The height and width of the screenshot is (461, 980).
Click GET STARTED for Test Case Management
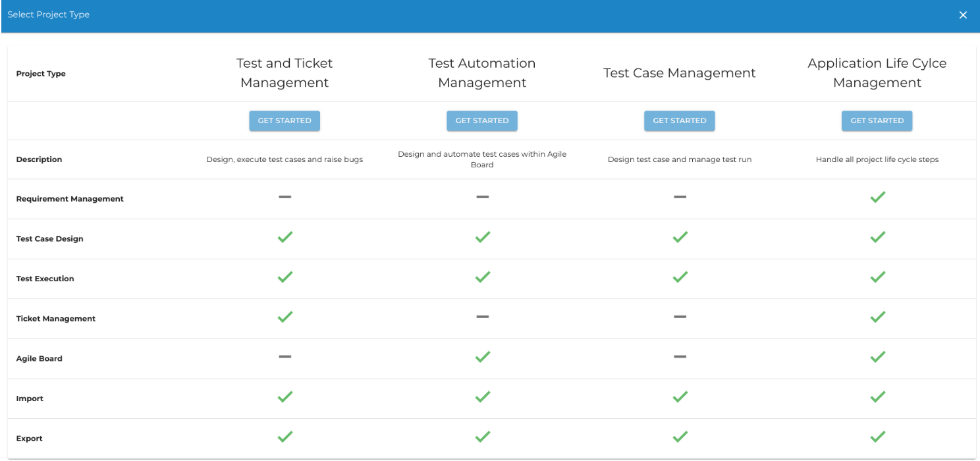[680, 121]
